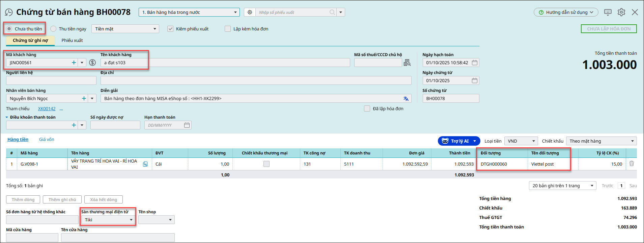Click the gear icon before voucher search
Screen dimensions: 644x243
pyautogui.click(x=250, y=12)
